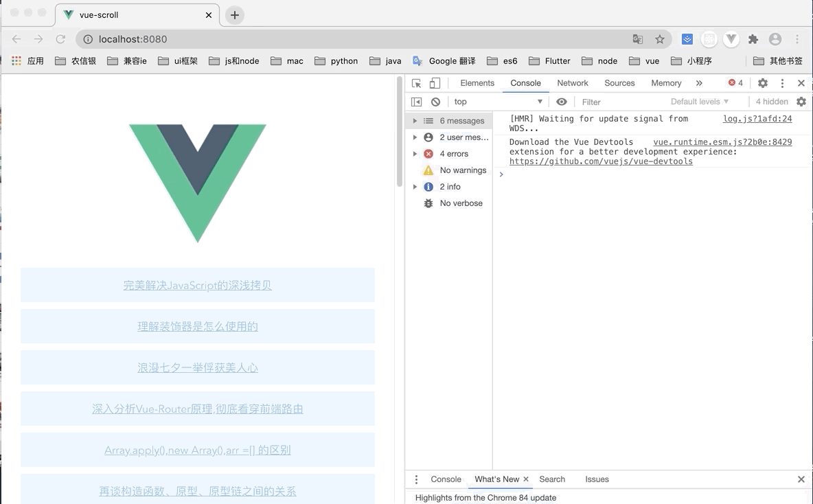Open console settings gear next to 4 hidden
The height and width of the screenshot is (504, 813).
(801, 102)
